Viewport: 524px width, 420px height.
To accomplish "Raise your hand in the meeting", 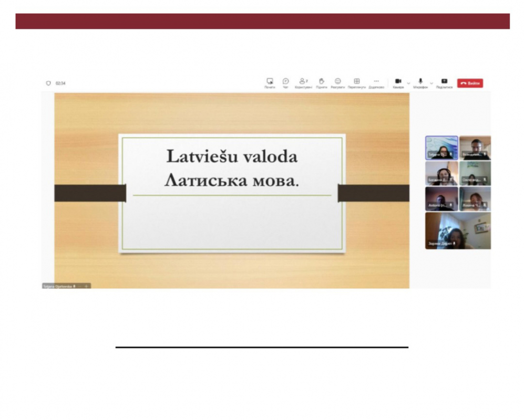I will [322, 82].
